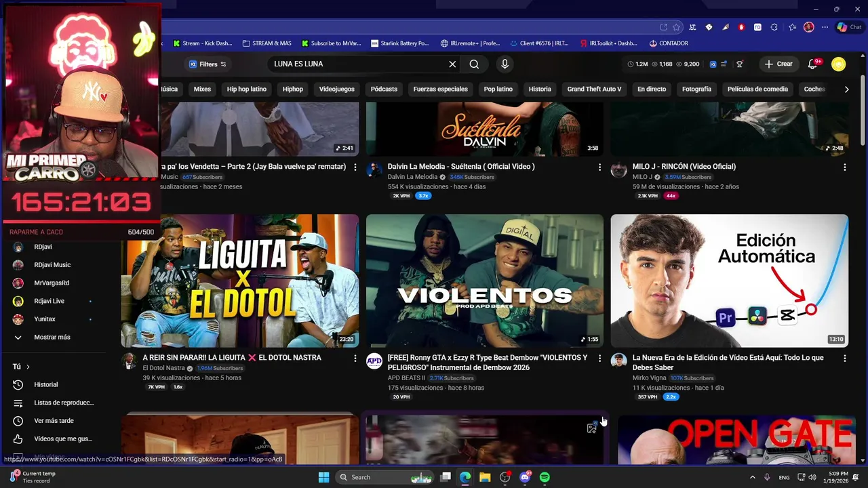Select the Pódcasts chip
868x488 pixels.
coord(384,89)
